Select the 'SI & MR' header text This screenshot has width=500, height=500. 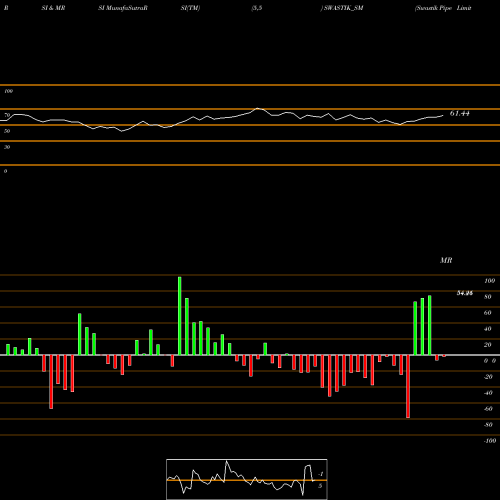pos(53,8)
